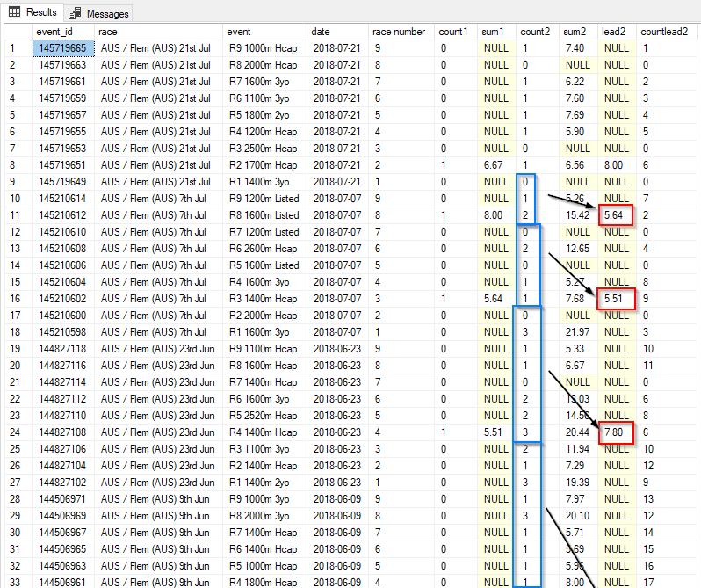Click sum2 value 12.65
701x588 pixels.
point(578,249)
